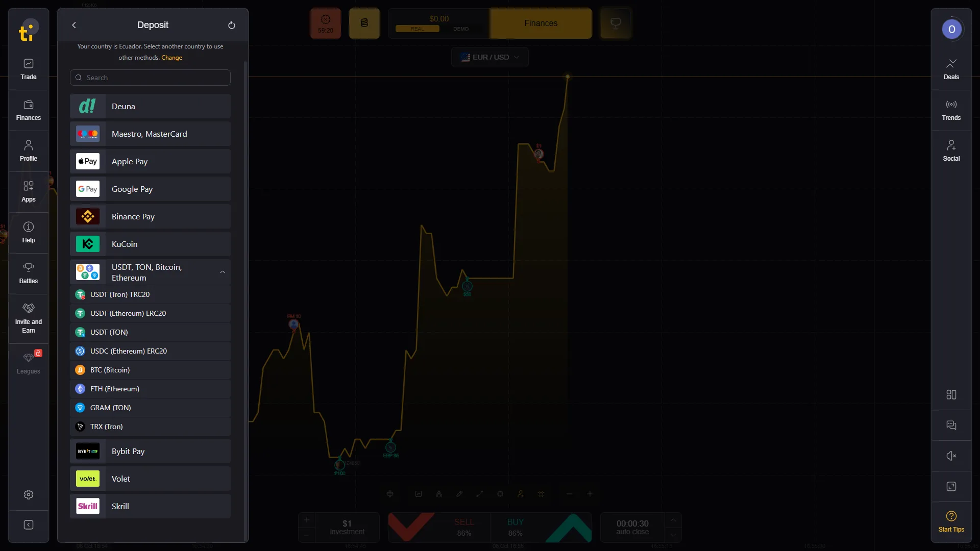Select Deuna payment method

click(x=150, y=106)
